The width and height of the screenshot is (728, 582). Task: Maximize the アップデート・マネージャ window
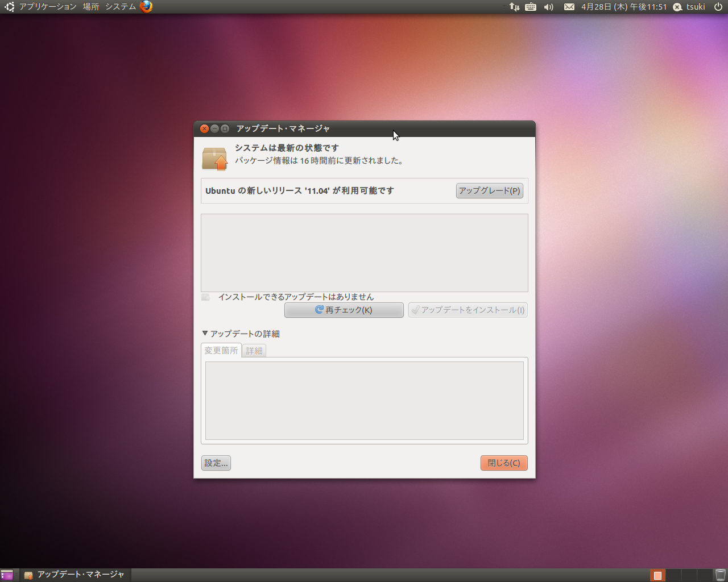tap(225, 128)
